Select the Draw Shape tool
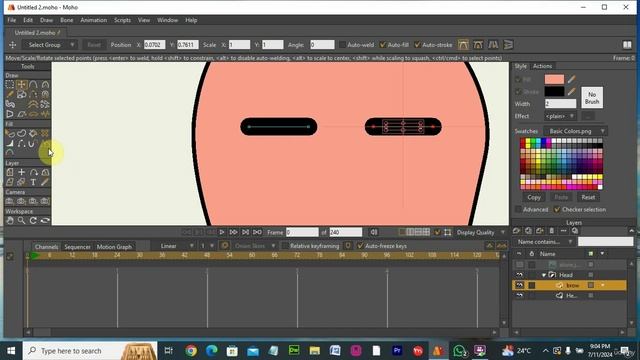This screenshot has height=360, width=640. [22, 94]
